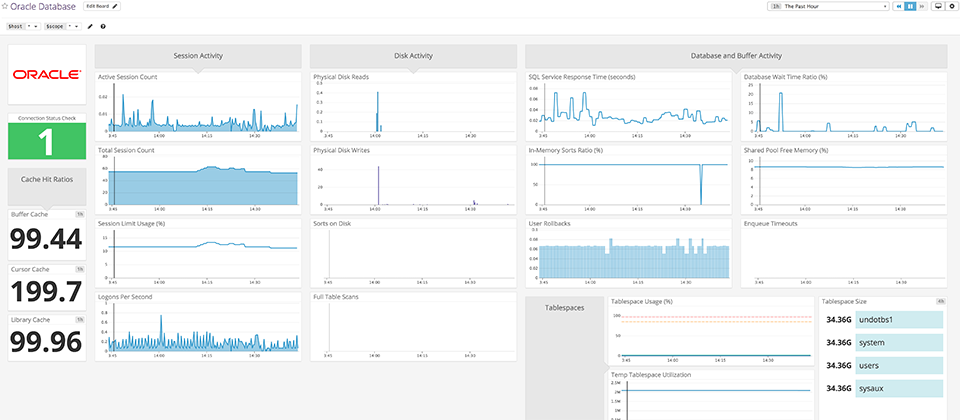Open the Shared Pool Free Memory graph
Viewport: 960px width, 420px height.
point(844,180)
